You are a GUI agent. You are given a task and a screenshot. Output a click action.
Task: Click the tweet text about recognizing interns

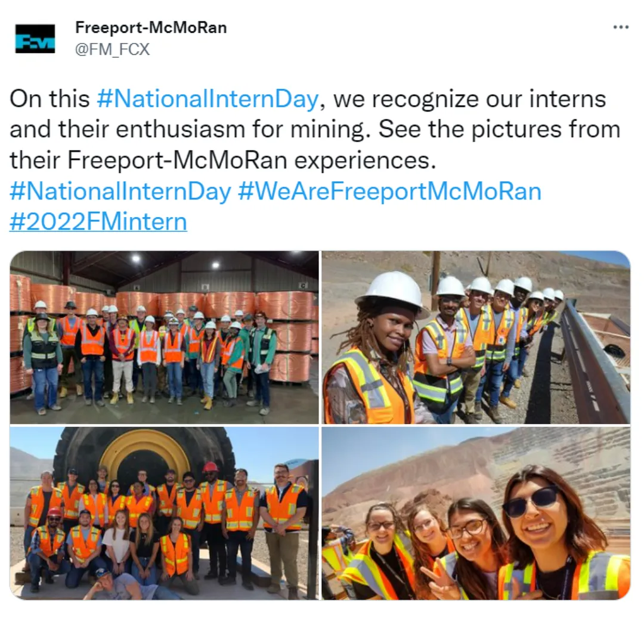(x=315, y=129)
